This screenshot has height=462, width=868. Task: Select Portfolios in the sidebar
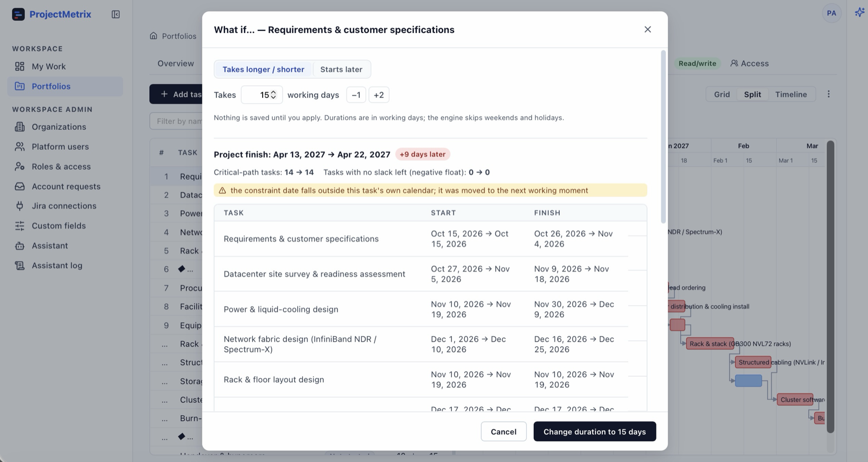point(65,86)
